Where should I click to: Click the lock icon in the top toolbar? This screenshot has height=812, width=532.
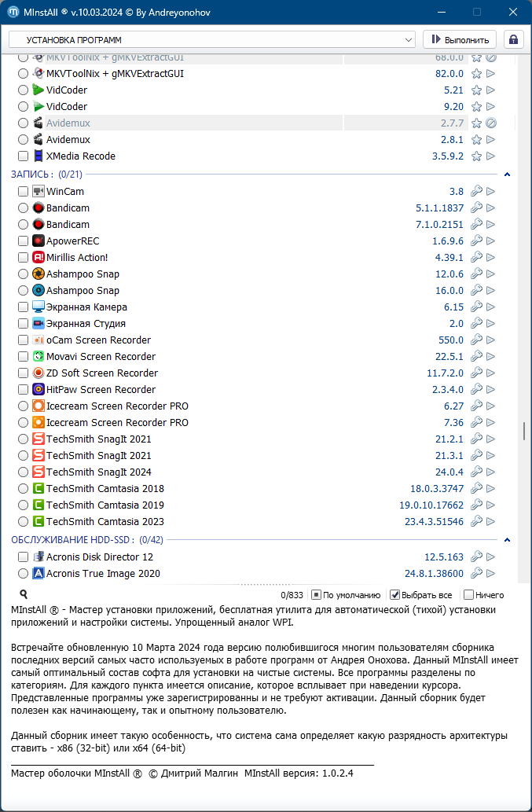tap(514, 39)
